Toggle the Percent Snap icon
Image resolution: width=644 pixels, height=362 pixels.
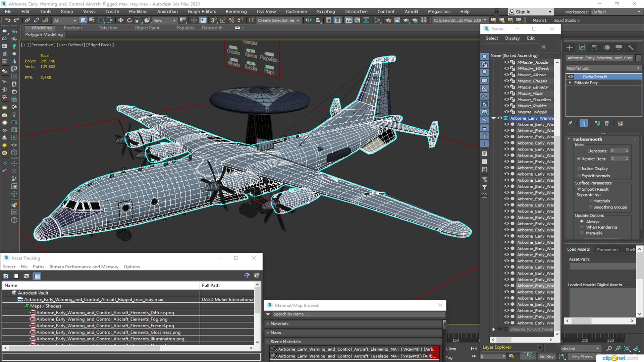click(x=231, y=20)
